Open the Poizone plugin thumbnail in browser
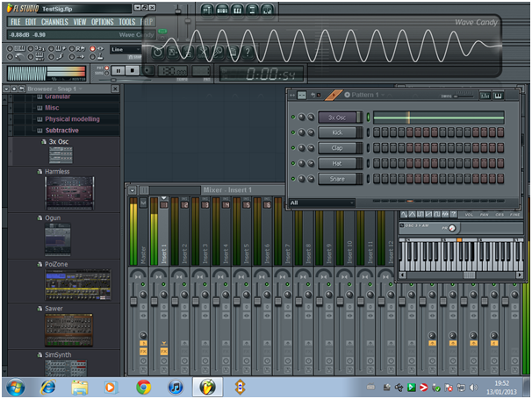The height and width of the screenshot is (399, 532). [x=77, y=284]
